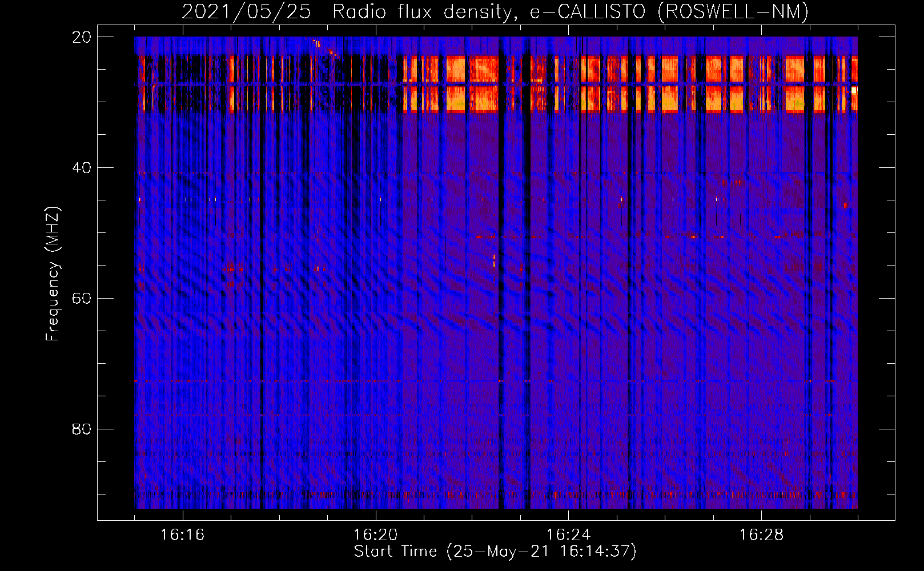Select the e-CALLISTO (ROSWELL-NM) title text
Image resolution: width=924 pixels, height=571 pixels.
[669, 12]
